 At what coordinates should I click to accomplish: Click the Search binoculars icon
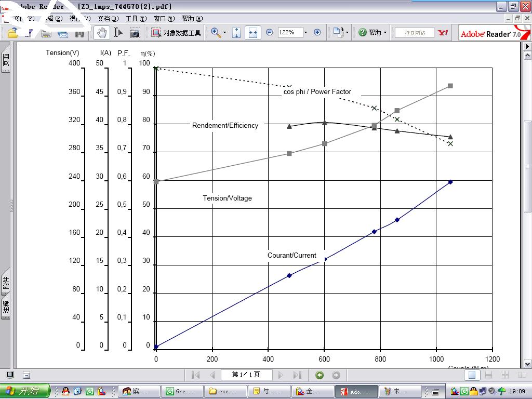coord(79,33)
